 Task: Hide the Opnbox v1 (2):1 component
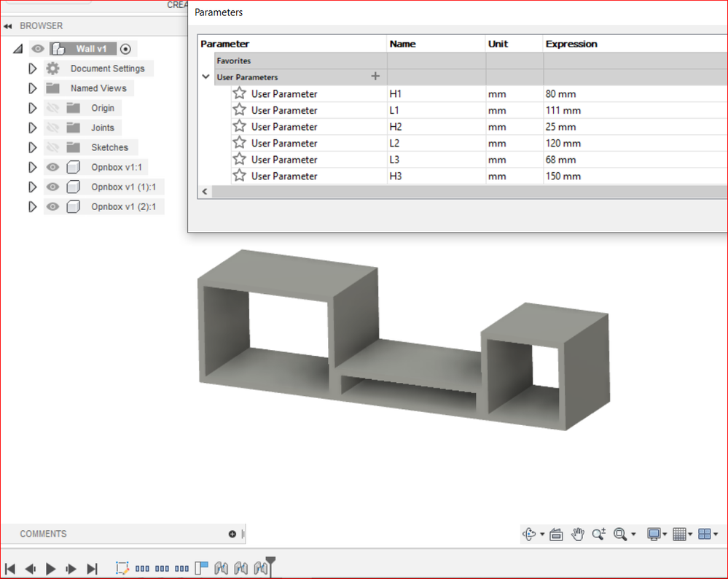(53, 206)
